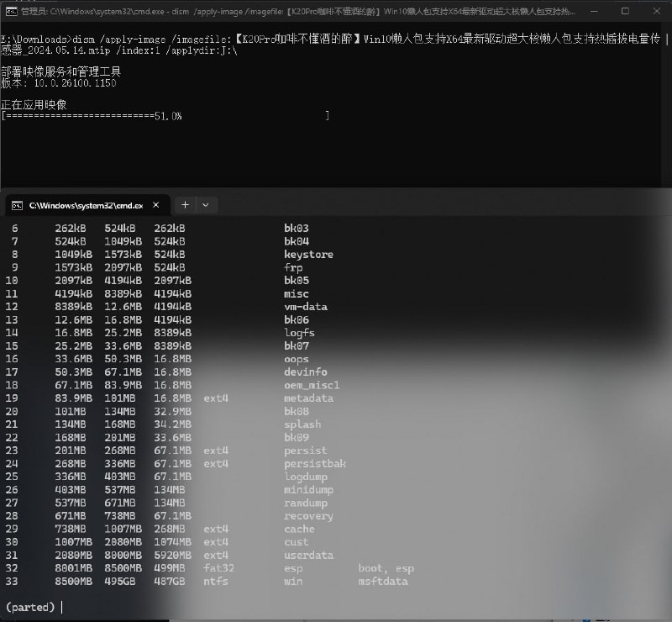Select the '5920MB' size value
The image size is (672, 622).
(x=173, y=555)
